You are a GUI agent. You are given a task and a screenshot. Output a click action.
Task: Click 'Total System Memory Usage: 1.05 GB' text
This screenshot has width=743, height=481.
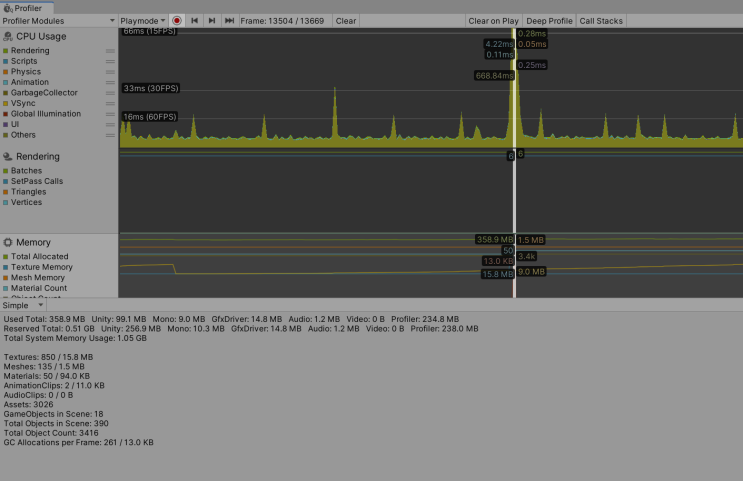[x=75, y=338]
